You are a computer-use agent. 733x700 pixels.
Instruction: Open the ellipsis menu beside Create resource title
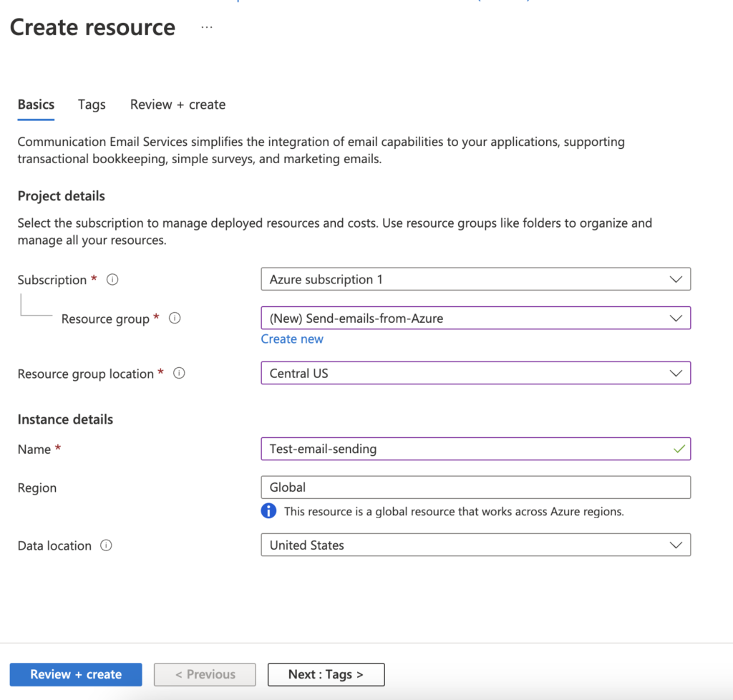(x=206, y=27)
